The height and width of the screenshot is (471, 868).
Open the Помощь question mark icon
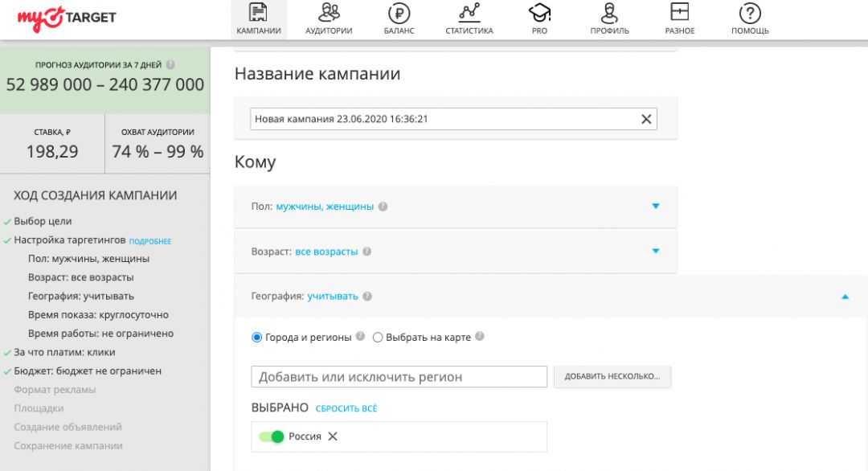749,13
